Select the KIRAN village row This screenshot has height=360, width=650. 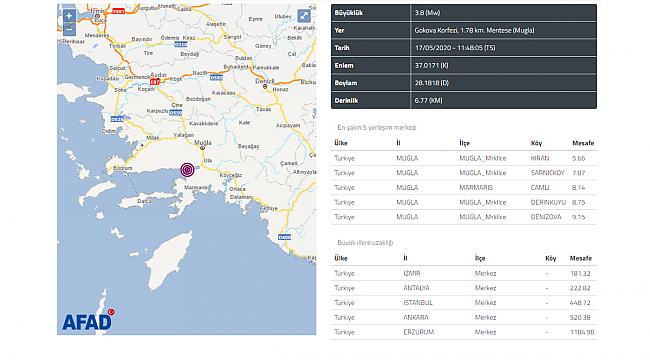(x=464, y=158)
